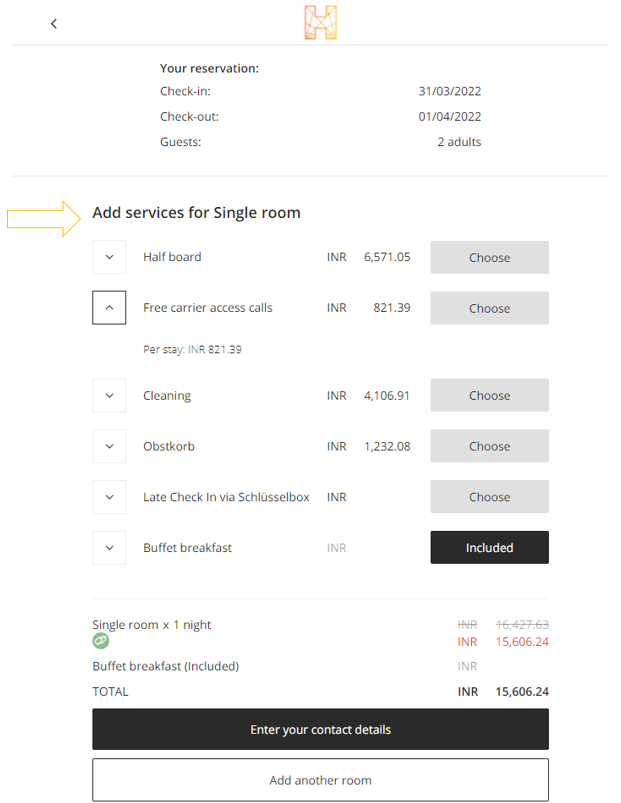Choose the Late Check In via Schlüsselbox option
The width and height of the screenshot is (621, 803).
(x=489, y=496)
